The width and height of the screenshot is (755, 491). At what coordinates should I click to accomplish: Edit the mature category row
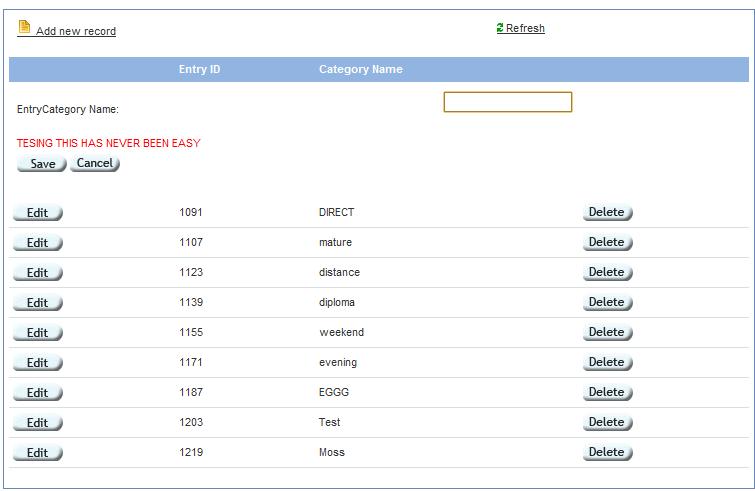pos(38,243)
